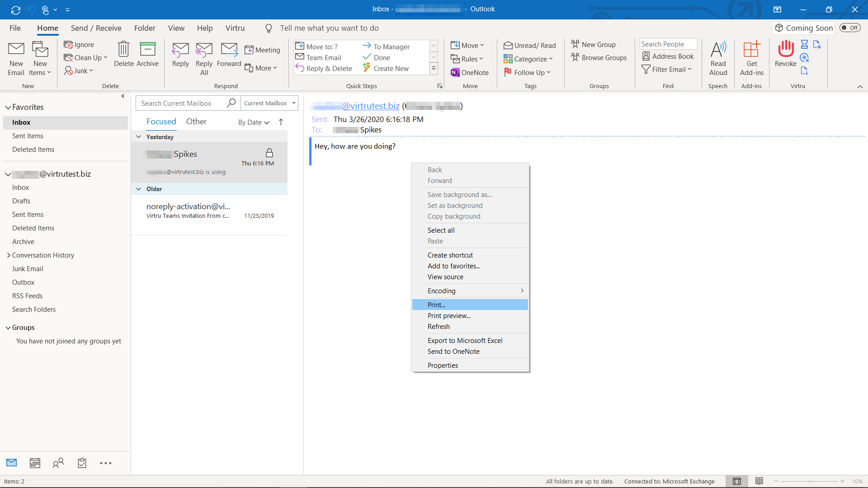Viewport: 868px width, 488px height.
Task: Switch to the Other inbox tab
Action: click(196, 122)
